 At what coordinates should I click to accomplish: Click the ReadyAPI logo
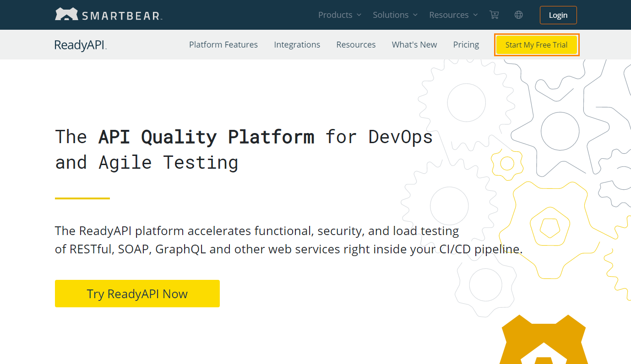tap(80, 45)
